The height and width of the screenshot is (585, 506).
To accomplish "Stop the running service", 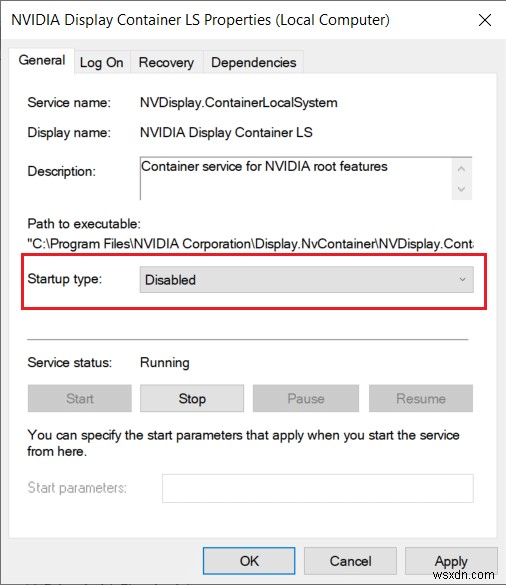I will pyautogui.click(x=192, y=398).
